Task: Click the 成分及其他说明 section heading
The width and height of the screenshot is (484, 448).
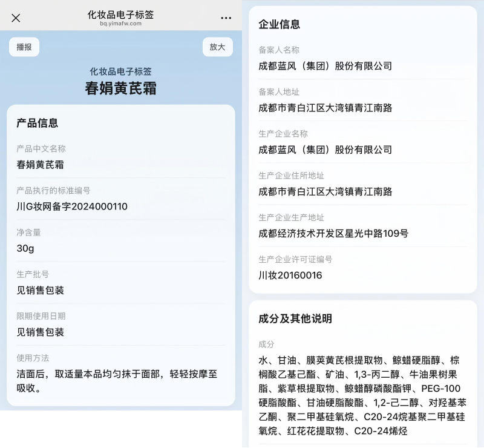Action: pyautogui.click(x=295, y=318)
